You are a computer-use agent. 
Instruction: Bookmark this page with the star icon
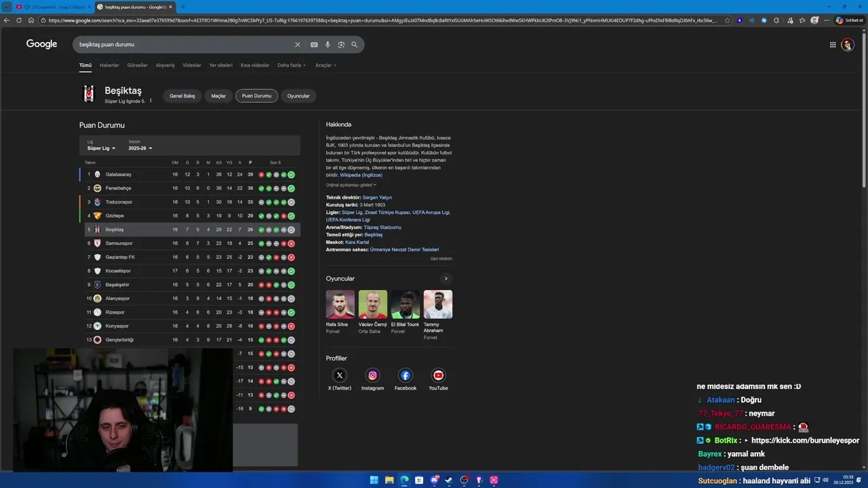(728, 20)
